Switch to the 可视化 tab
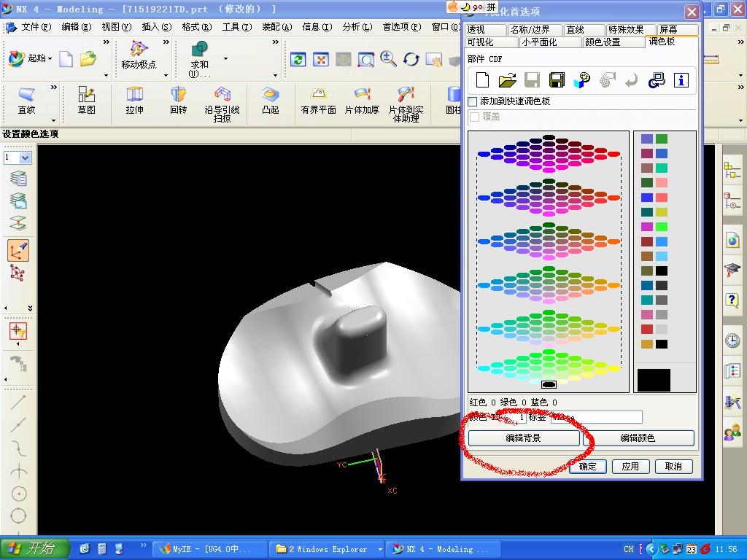 pos(491,42)
